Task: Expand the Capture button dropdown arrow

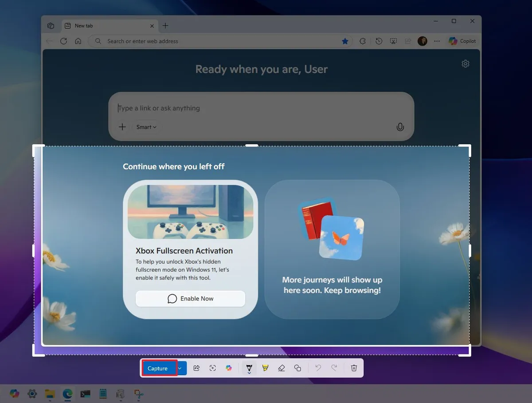Action: coord(179,368)
